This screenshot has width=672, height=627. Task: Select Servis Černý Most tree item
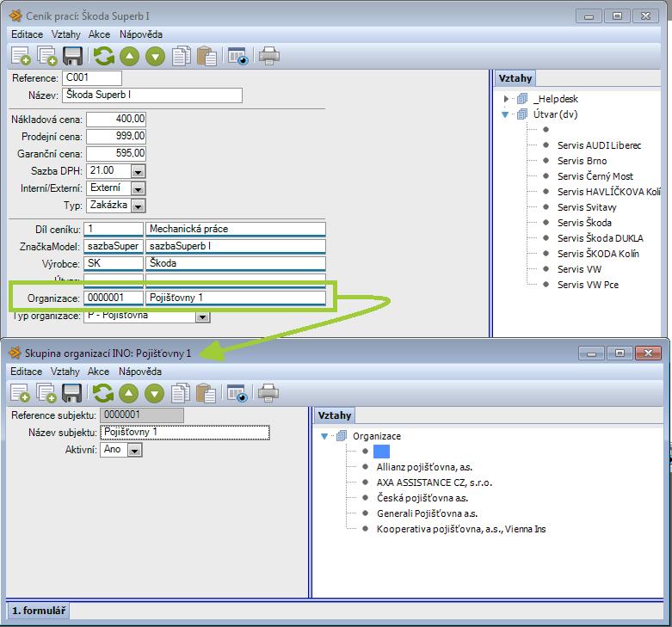click(595, 176)
